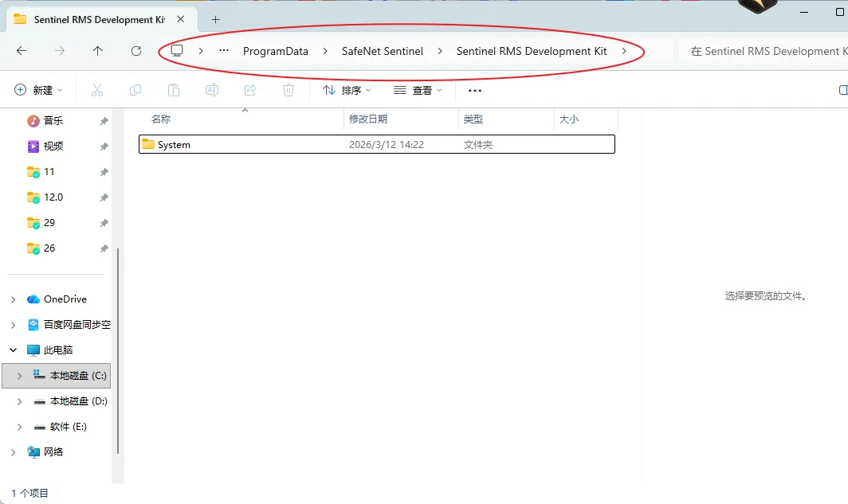The height and width of the screenshot is (504, 848).
Task: Open the 查看 (View) menu
Action: point(418,90)
